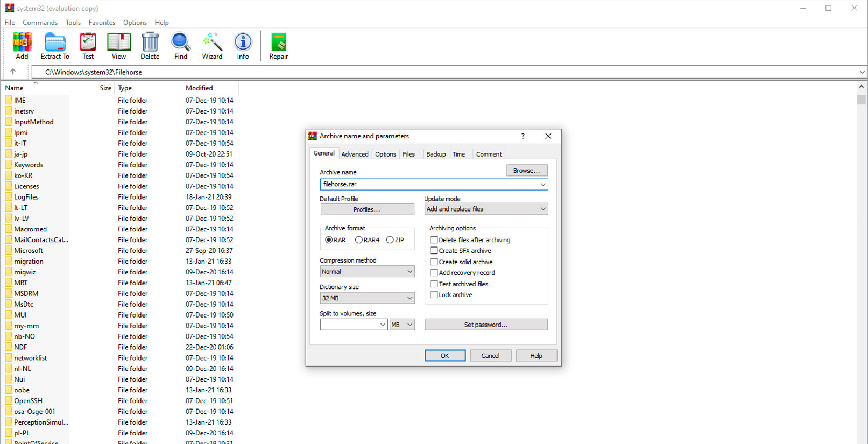This screenshot has height=444, width=868.
Task: Select RAR archive format
Action: tap(329, 240)
